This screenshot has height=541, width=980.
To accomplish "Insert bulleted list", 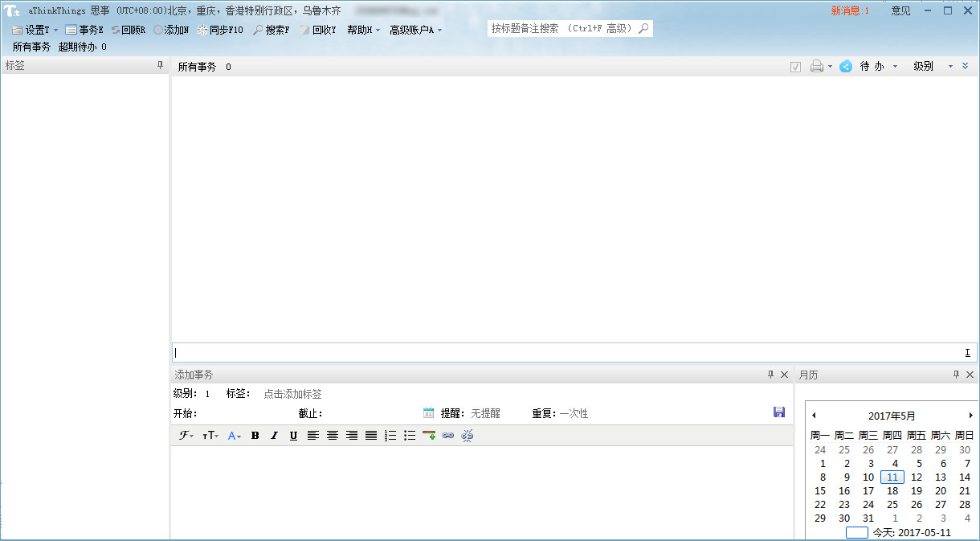I will pos(410,436).
